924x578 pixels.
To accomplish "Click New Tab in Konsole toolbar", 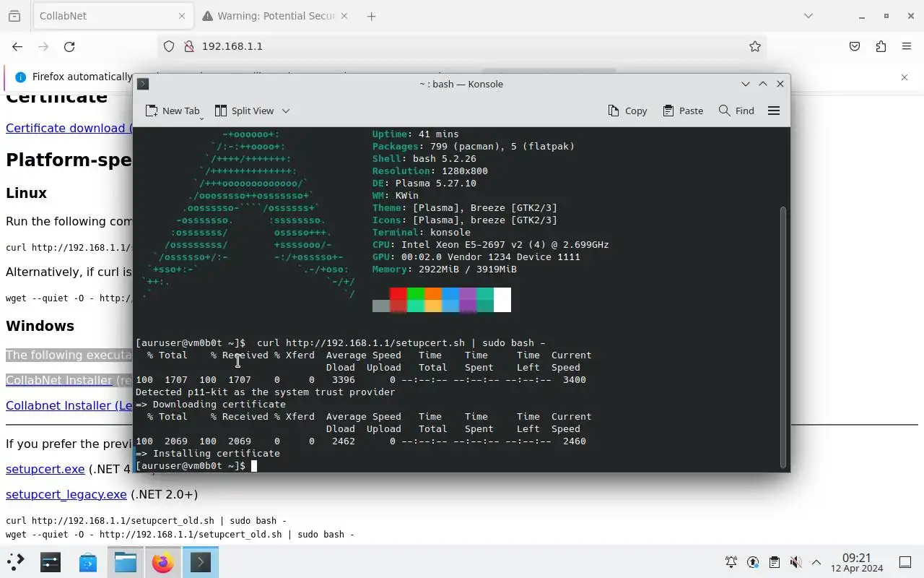I will tap(173, 111).
